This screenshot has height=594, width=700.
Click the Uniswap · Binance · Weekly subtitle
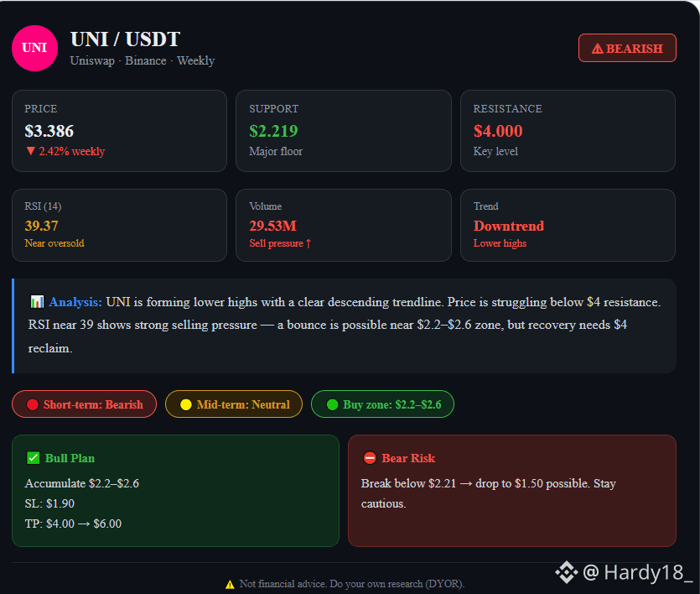tap(143, 60)
